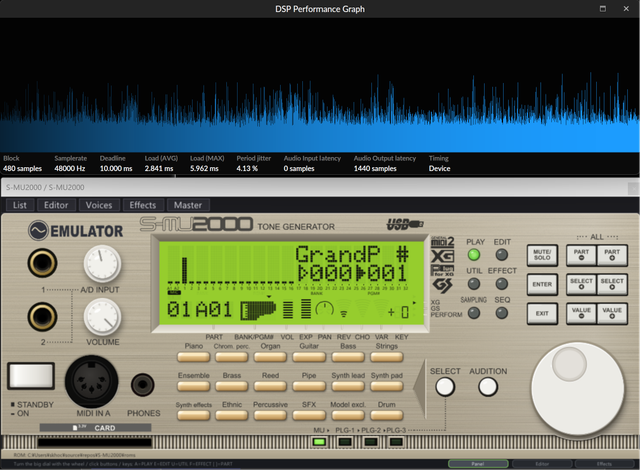
Task: Click the round SELECT button
Action: coord(445,387)
